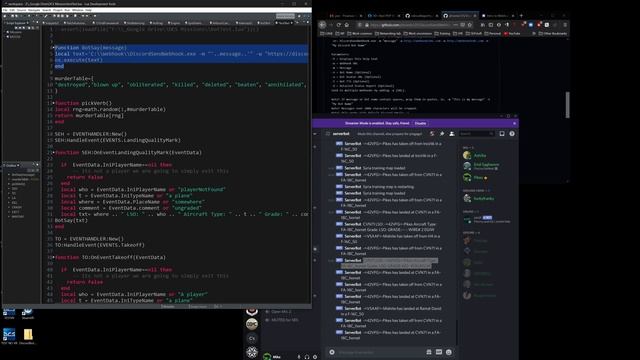
Task: Open Discord user settings gear
Action: point(315,357)
